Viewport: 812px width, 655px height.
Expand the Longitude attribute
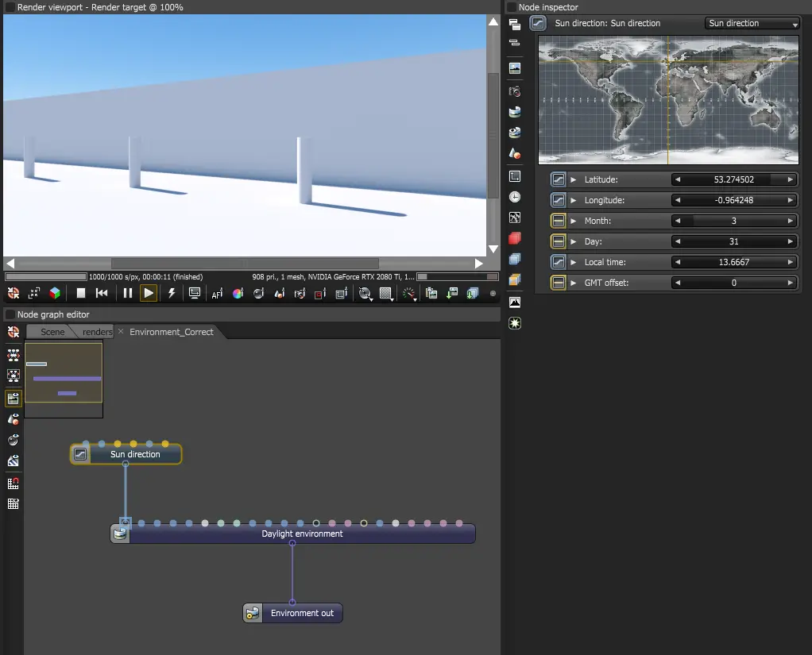point(574,200)
